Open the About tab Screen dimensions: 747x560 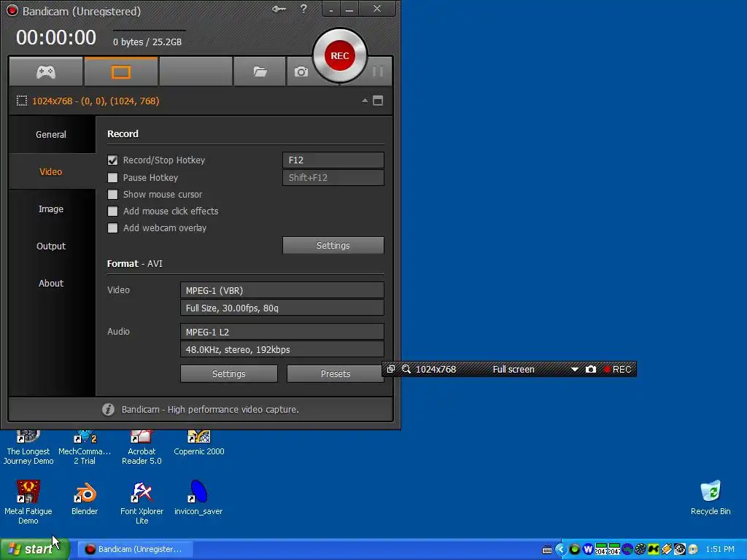pyautogui.click(x=51, y=283)
